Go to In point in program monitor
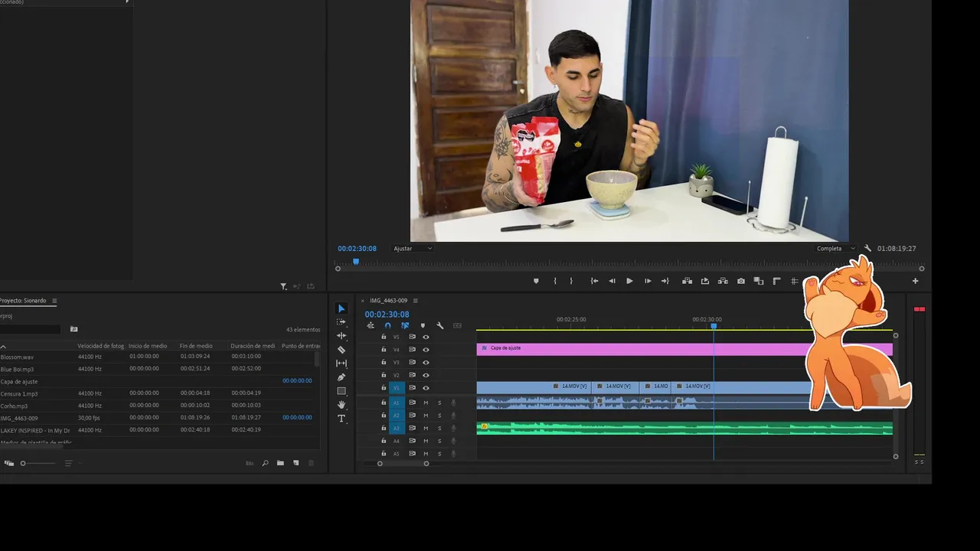Screen dimensions: 980x551 594,281
